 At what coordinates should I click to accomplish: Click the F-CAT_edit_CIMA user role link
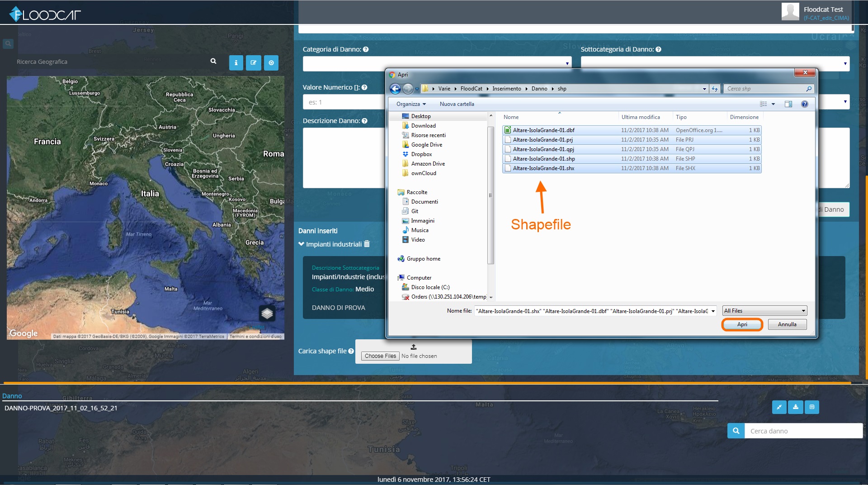point(826,18)
